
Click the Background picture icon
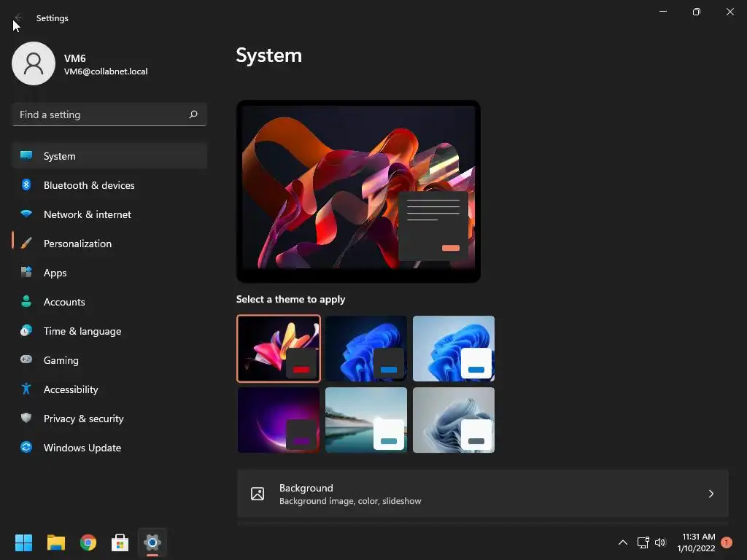(x=258, y=494)
